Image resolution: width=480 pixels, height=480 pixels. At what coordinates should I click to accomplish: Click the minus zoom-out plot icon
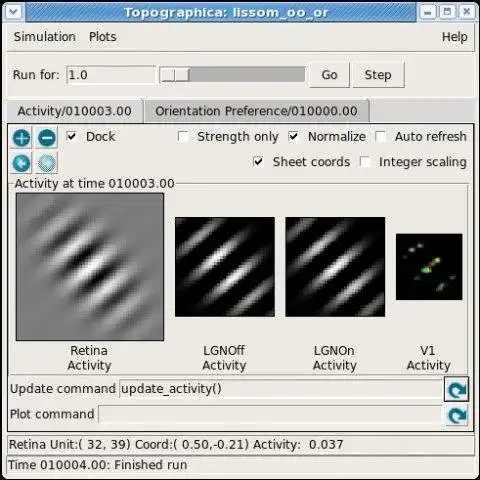47,138
